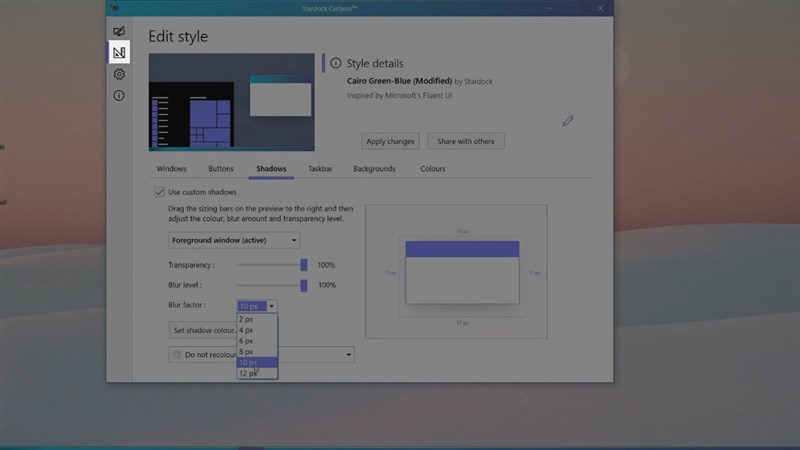800x450 pixels.
Task: Switch to the Taskbar tab
Action: (x=320, y=169)
